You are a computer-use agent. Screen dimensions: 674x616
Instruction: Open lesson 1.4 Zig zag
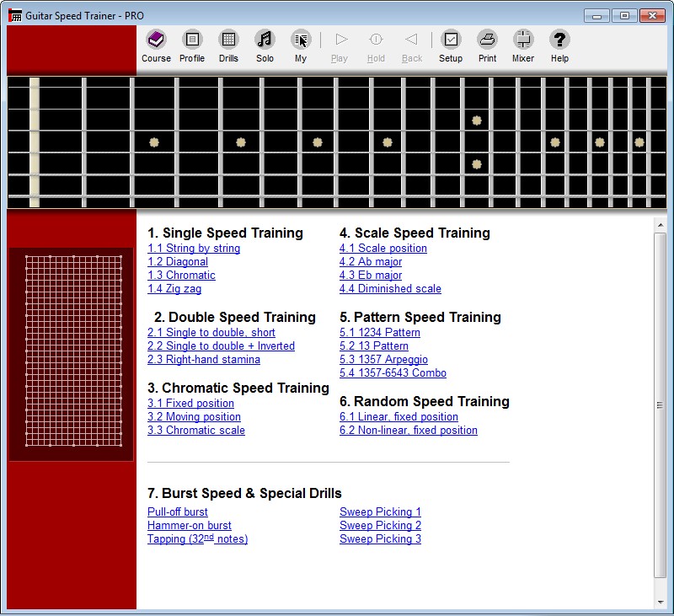[x=174, y=288]
